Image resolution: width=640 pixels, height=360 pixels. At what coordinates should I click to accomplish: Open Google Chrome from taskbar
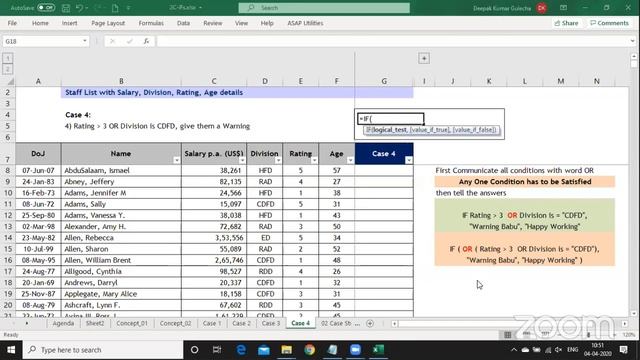pos(309,350)
